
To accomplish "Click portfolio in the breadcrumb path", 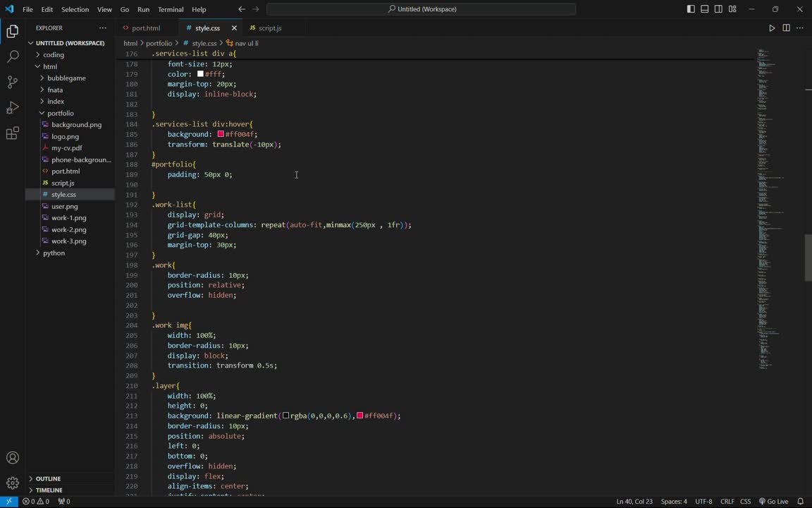I will [x=159, y=44].
